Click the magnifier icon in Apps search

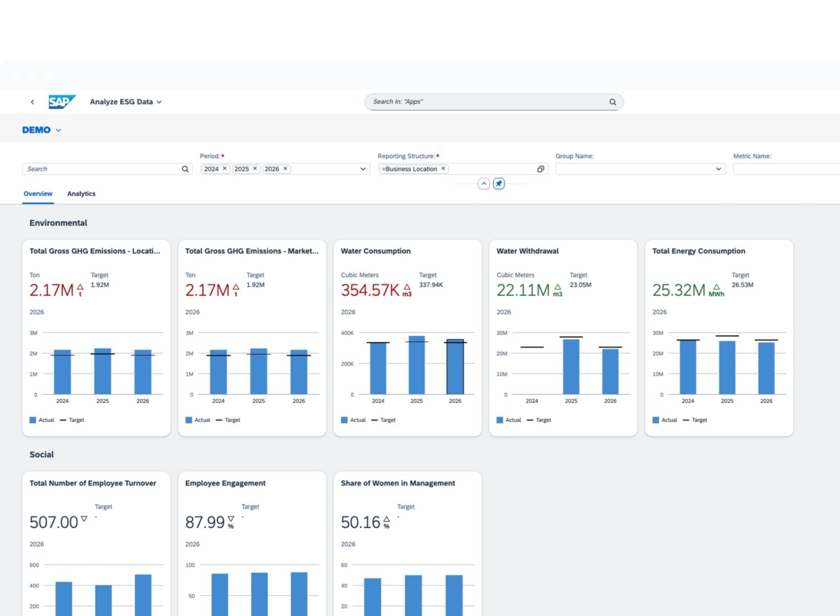point(613,102)
